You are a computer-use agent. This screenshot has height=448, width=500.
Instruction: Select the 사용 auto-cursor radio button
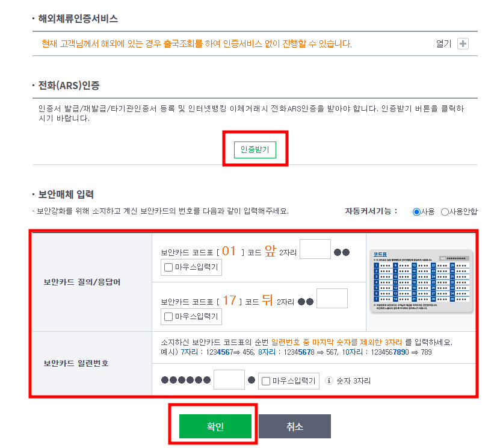416,212
